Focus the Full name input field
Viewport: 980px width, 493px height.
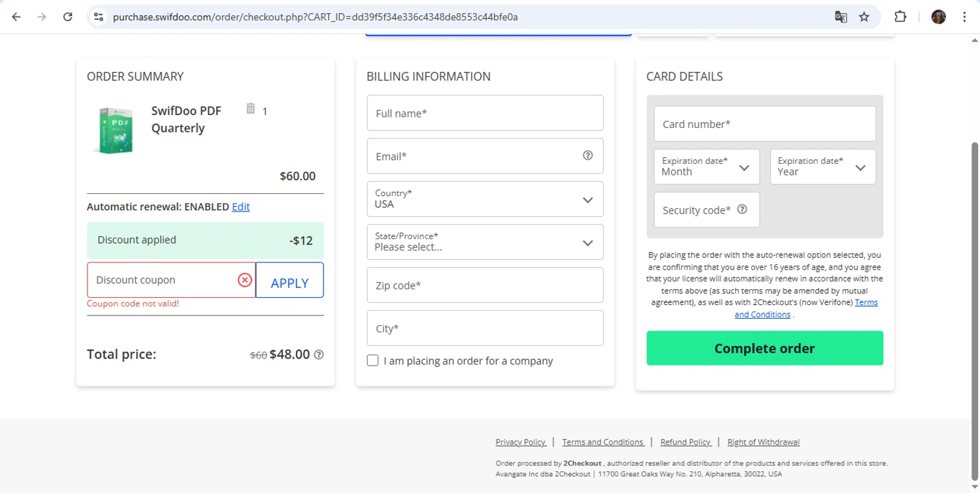point(485,113)
